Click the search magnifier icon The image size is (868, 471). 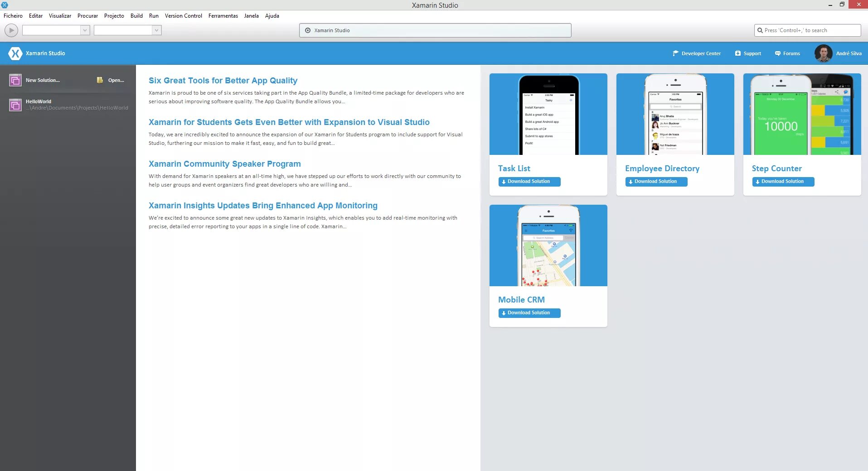coord(760,30)
